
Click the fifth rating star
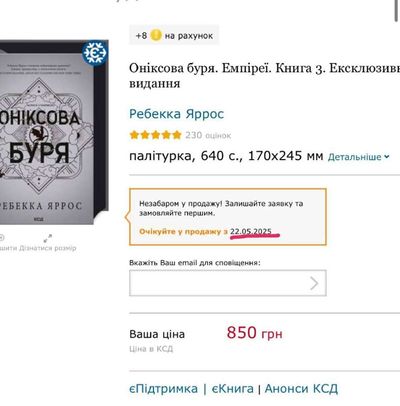177,135
